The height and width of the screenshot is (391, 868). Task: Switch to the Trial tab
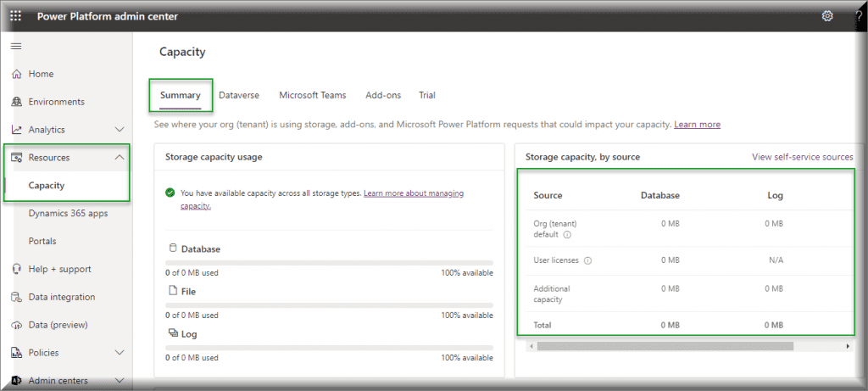click(x=427, y=95)
